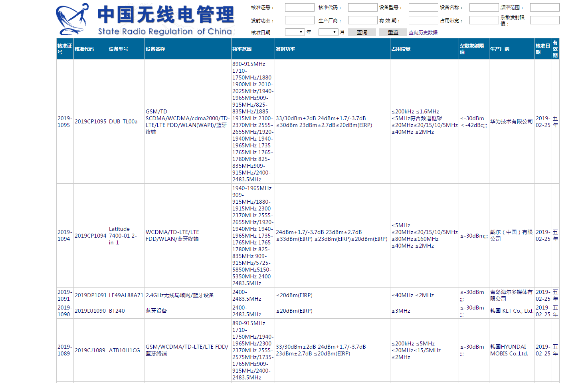Focus the 设备名称 search input
588x383 pixels.
tap(484, 8)
